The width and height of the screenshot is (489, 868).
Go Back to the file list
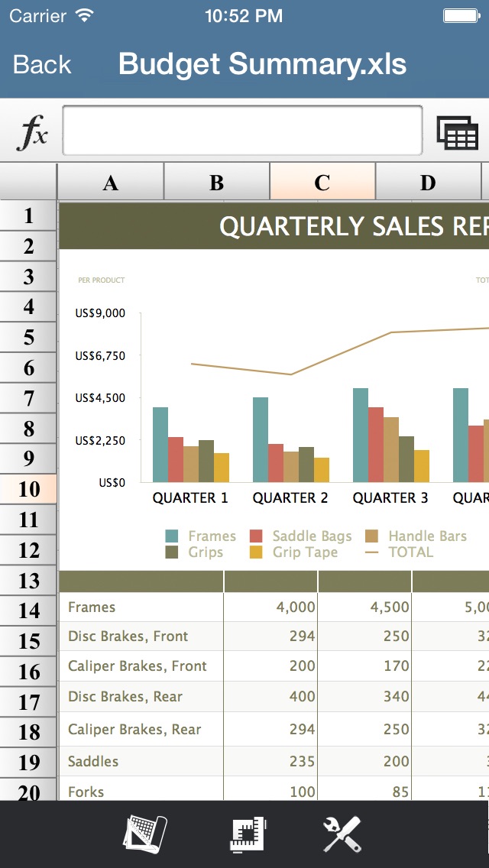point(41,64)
